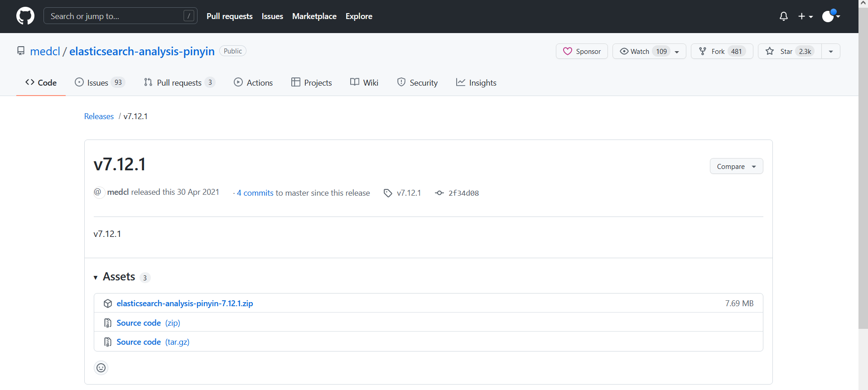Click the heart Sponsor button
The width and height of the screenshot is (868, 390).
coord(582,51)
